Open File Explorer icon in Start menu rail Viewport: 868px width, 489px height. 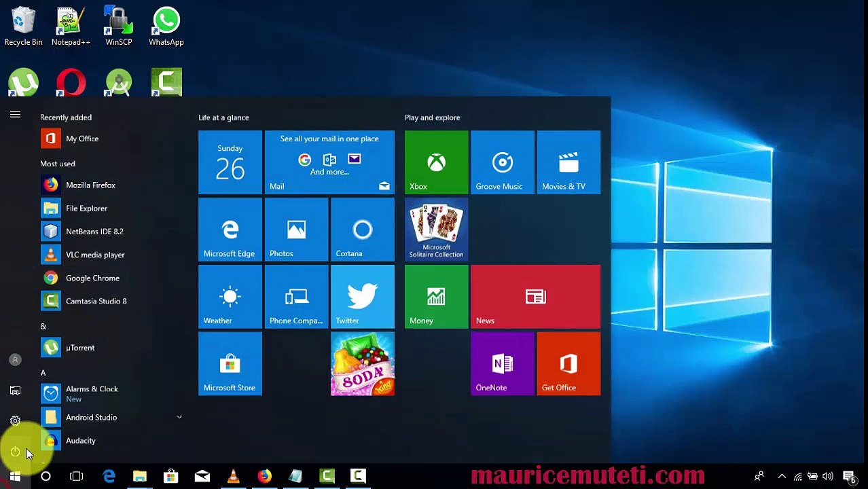pyautogui.click(x=15, y=391)
